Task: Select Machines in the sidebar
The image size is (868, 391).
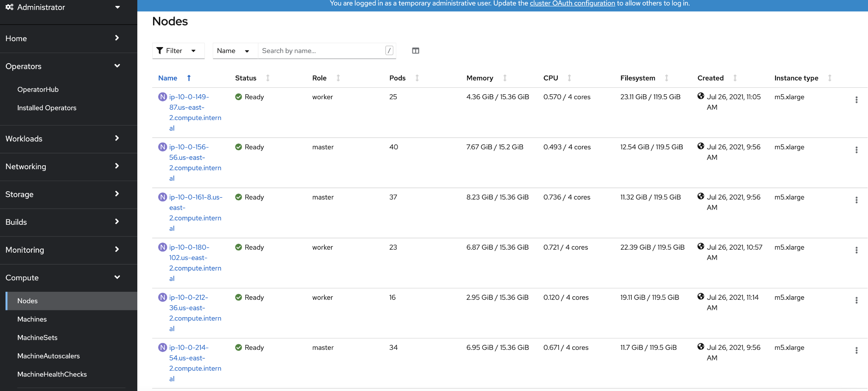Action: (x=32, y=319)
